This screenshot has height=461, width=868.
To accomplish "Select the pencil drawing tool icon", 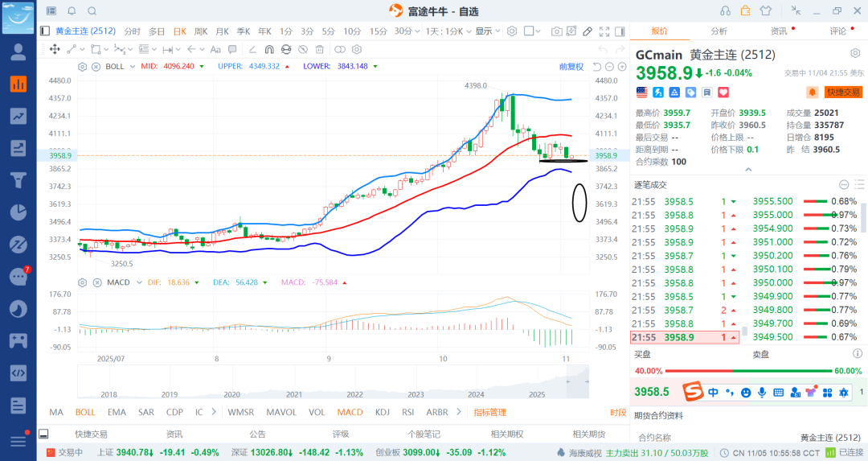I will click(x=588, y=31).
